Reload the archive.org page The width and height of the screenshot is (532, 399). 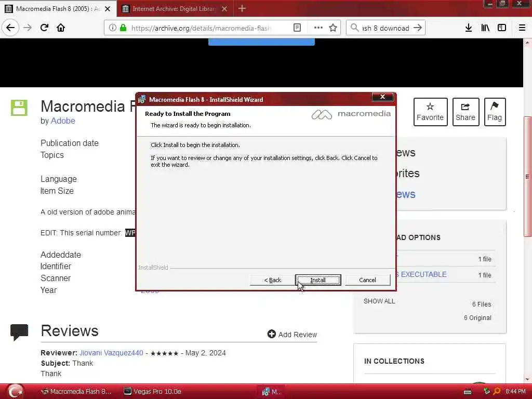(44, 28)
